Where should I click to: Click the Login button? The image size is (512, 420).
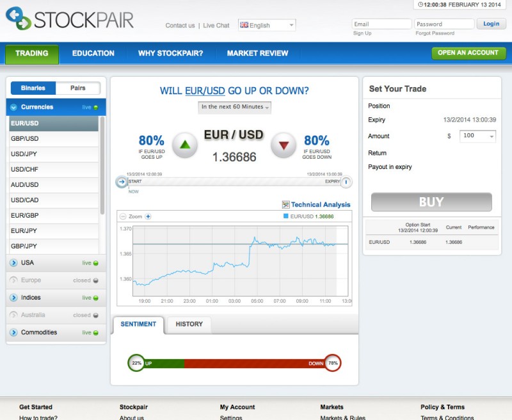click(x=491, y=24)
